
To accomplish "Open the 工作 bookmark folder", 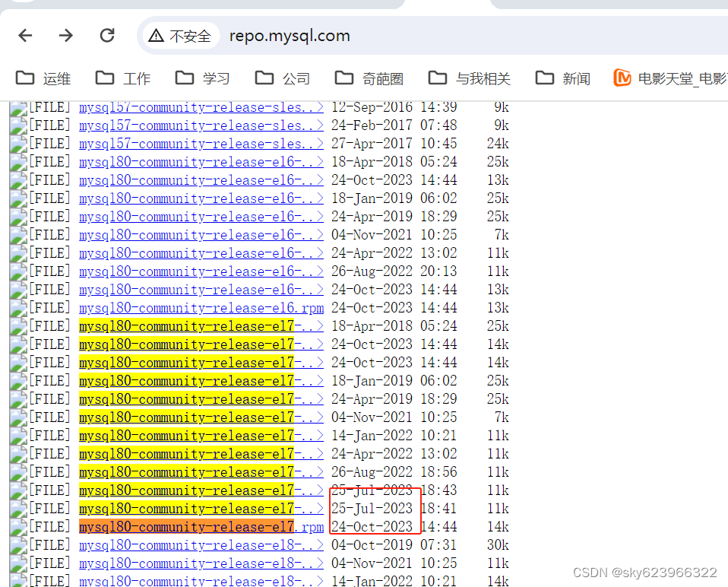I will (x=123, y=78).
